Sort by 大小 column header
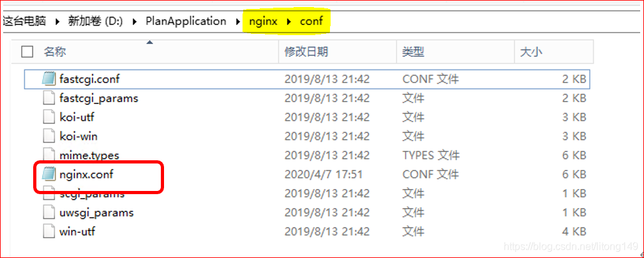The image size is (644, 258). (x=531, y=52)
